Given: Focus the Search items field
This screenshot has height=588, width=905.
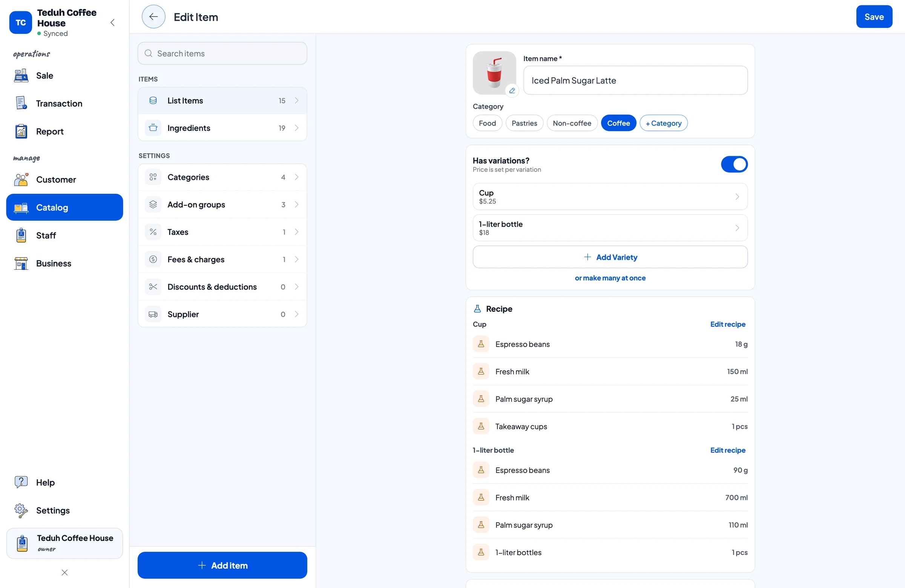Looking at the screenshot, I should point(222,53).
